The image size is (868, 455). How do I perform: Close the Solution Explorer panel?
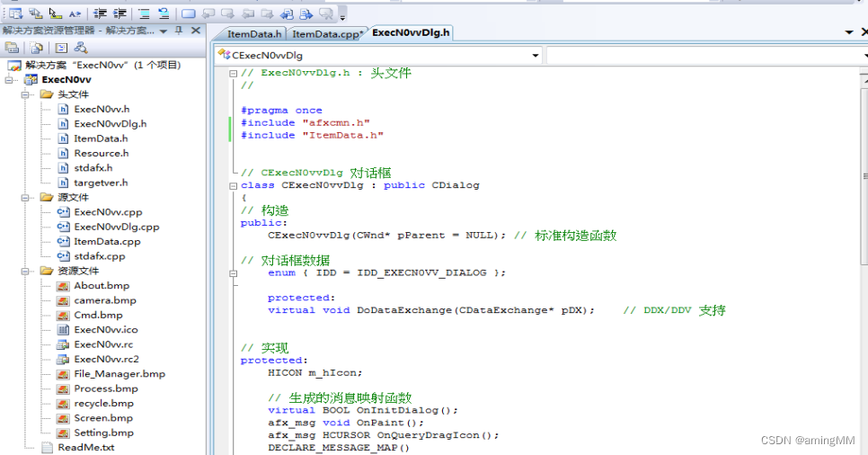pos(195,31)
